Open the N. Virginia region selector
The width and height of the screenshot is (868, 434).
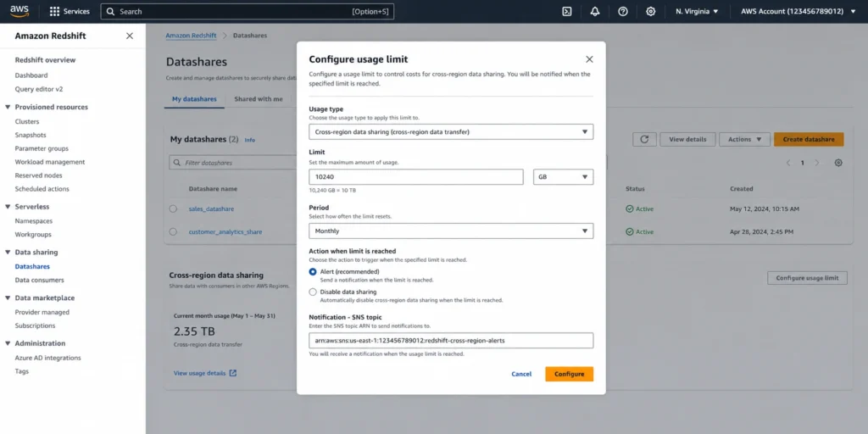tap(697, 12)
